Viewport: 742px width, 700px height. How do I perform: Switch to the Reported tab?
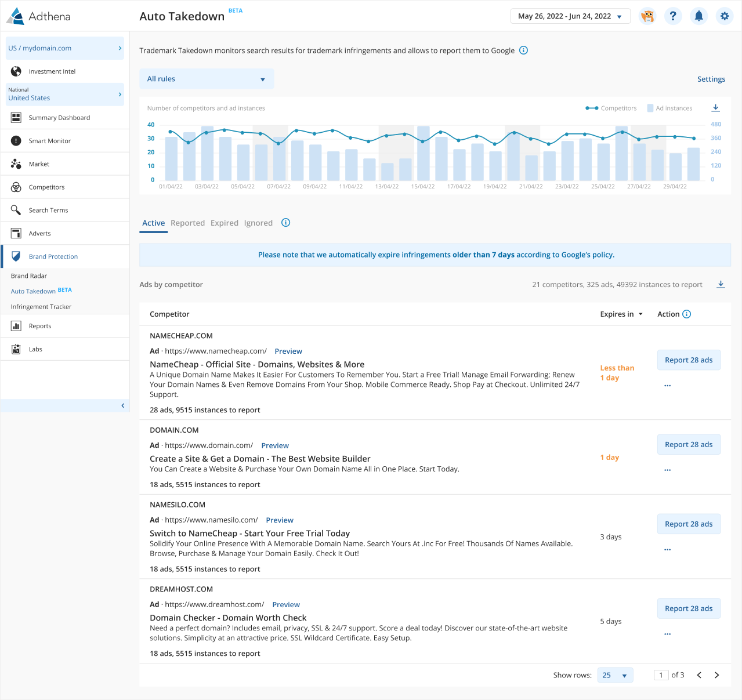click(187, 223)
